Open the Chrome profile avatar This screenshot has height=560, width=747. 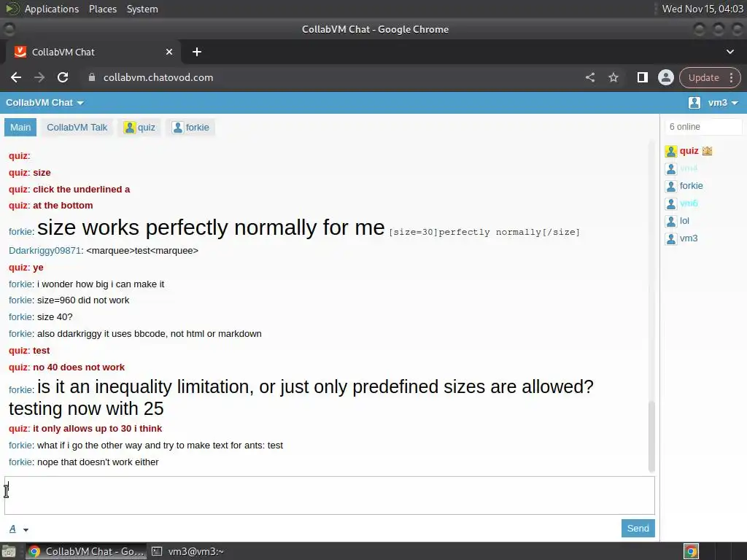pyautogui.click(x=665, y=77)
